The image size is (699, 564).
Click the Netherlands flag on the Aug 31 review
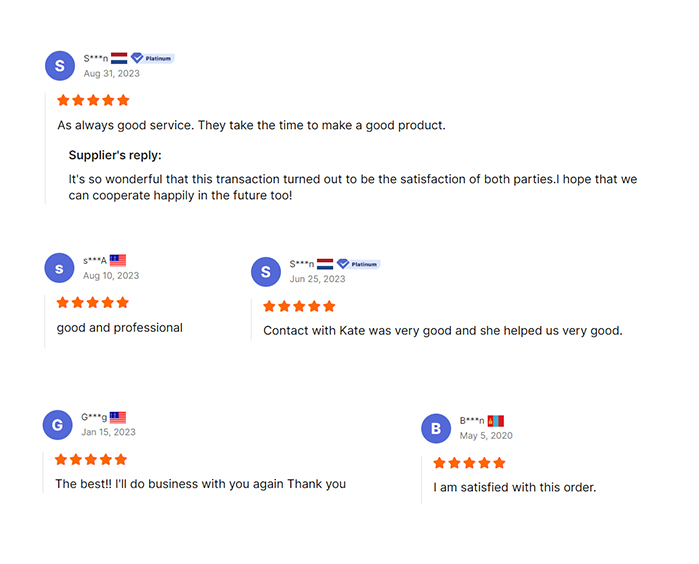click(x=119, y=58)
